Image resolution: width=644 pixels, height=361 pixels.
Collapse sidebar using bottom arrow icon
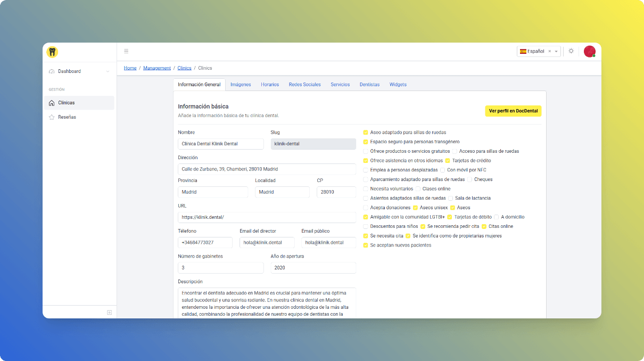(109, 313)
